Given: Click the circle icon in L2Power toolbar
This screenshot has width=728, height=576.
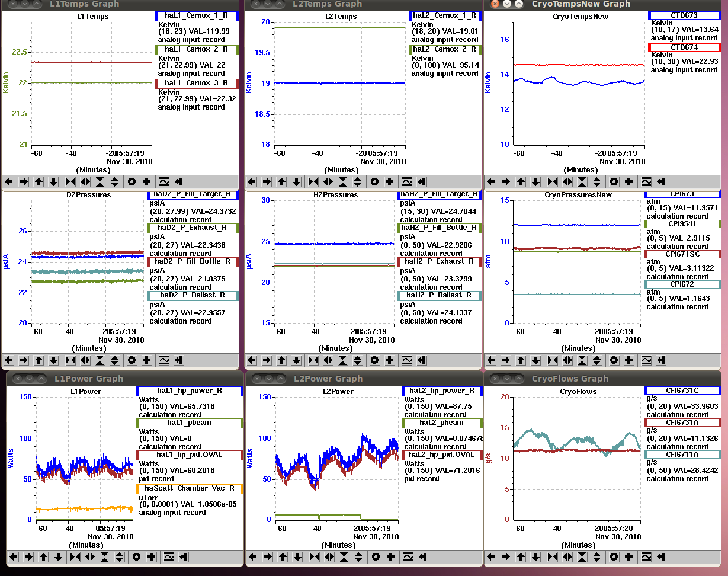Looking at the screenshot, I should coord(376,557).
